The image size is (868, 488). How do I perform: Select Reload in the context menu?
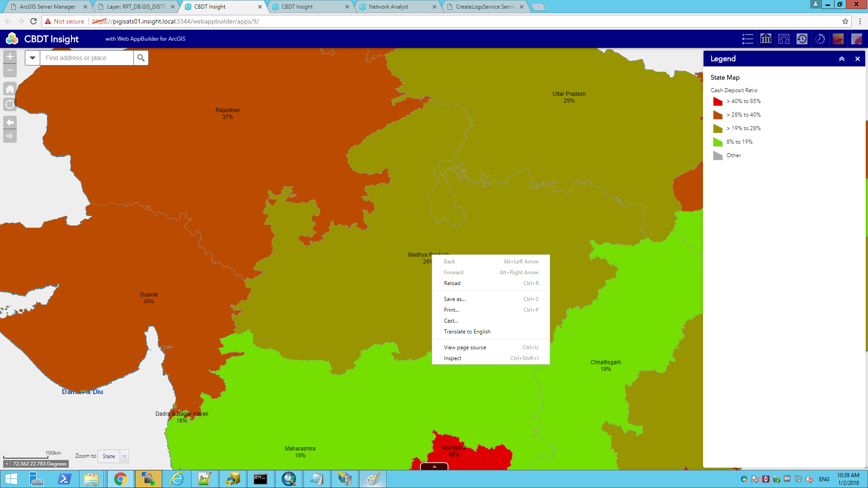[491, 283]
